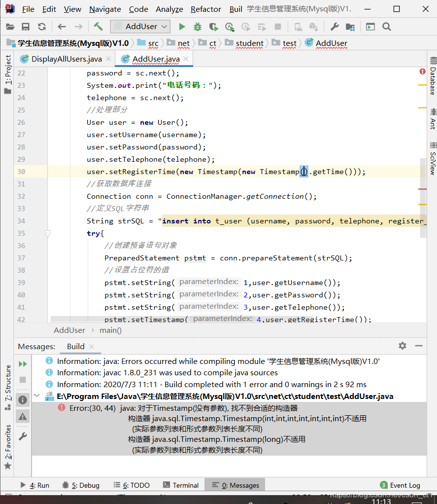This screenshot has height=504, width=437.
Task: Rerun build with double green arrows
Action: coord(23,364)
